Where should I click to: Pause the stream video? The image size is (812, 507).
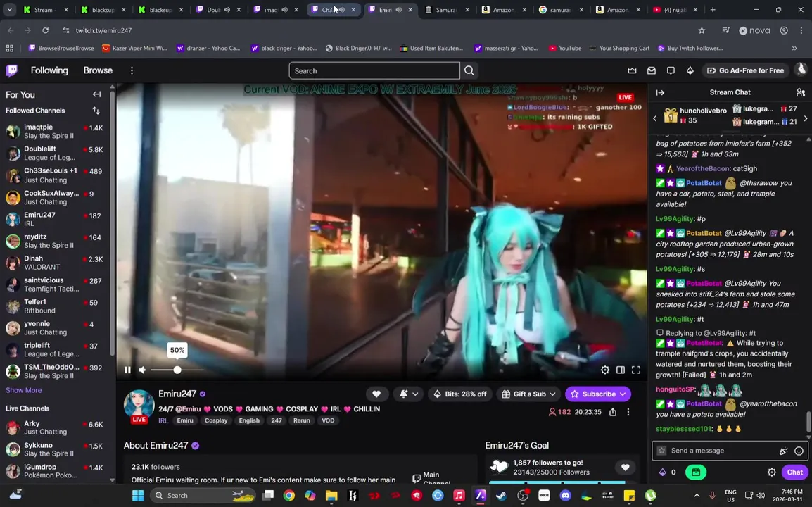tap(127, 370)
